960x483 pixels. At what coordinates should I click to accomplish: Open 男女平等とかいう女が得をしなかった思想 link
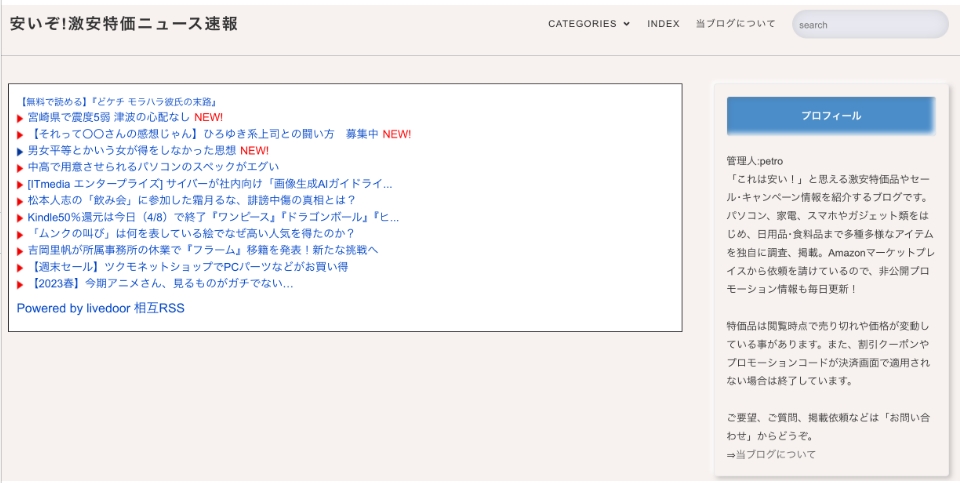[x=132, y=150]
